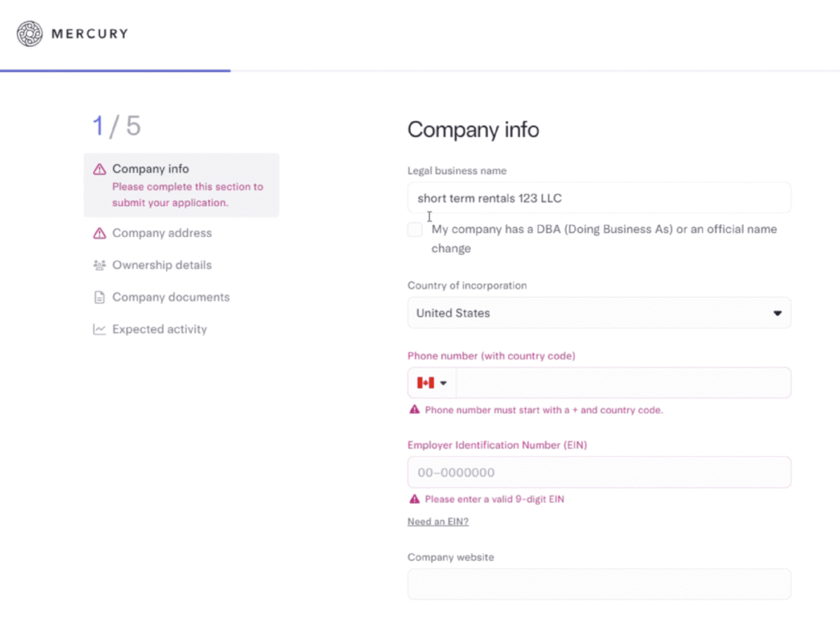
Task: Go to the Company address section
Action: click(x=162, y=233)
